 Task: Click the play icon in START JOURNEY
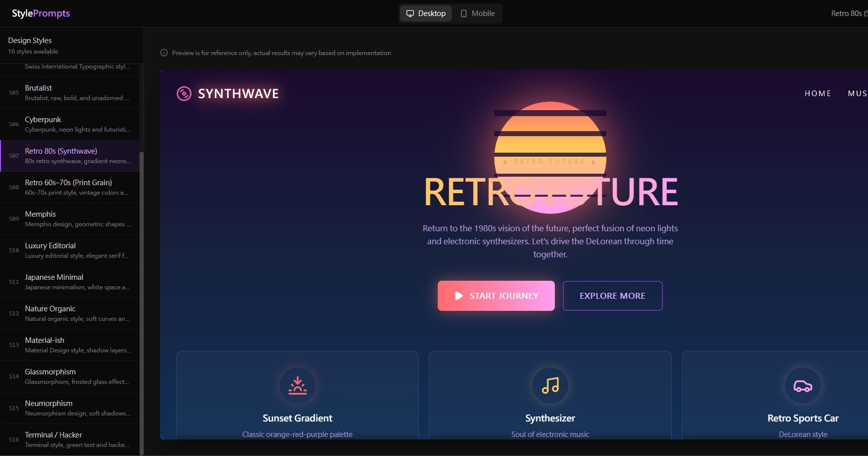point(459,296)
